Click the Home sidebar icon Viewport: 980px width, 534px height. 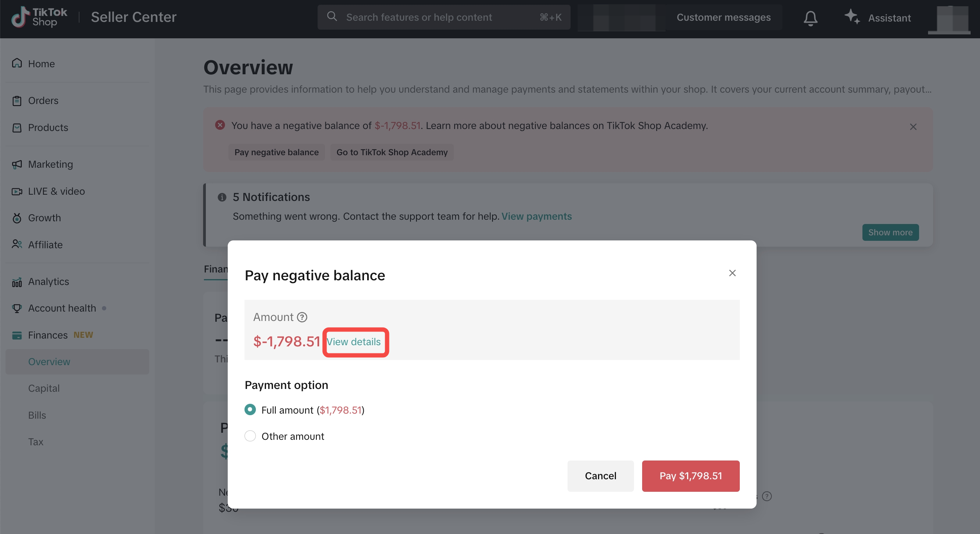pos(17,63)
